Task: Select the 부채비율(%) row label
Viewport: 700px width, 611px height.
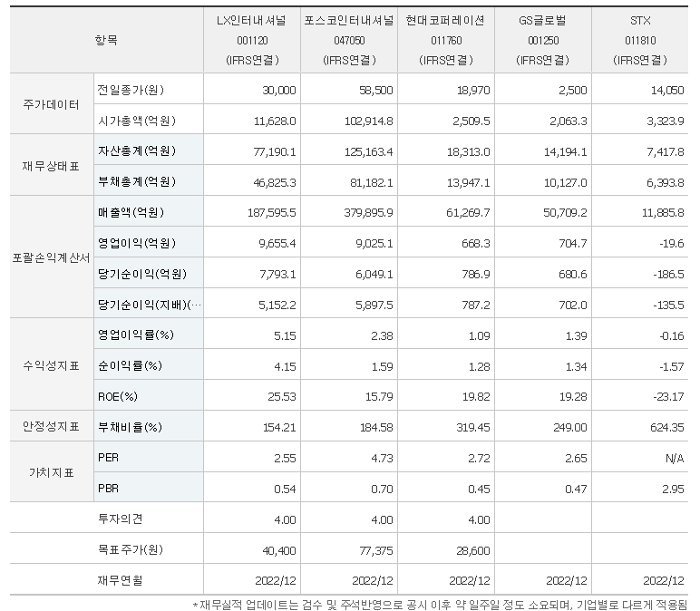Action: (130, 428)
